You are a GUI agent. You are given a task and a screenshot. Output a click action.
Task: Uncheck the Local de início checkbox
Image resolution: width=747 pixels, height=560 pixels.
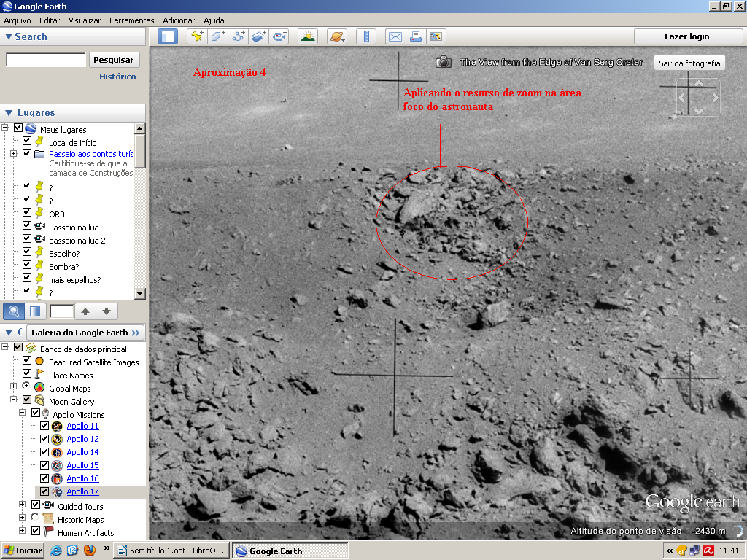[27, 141]
